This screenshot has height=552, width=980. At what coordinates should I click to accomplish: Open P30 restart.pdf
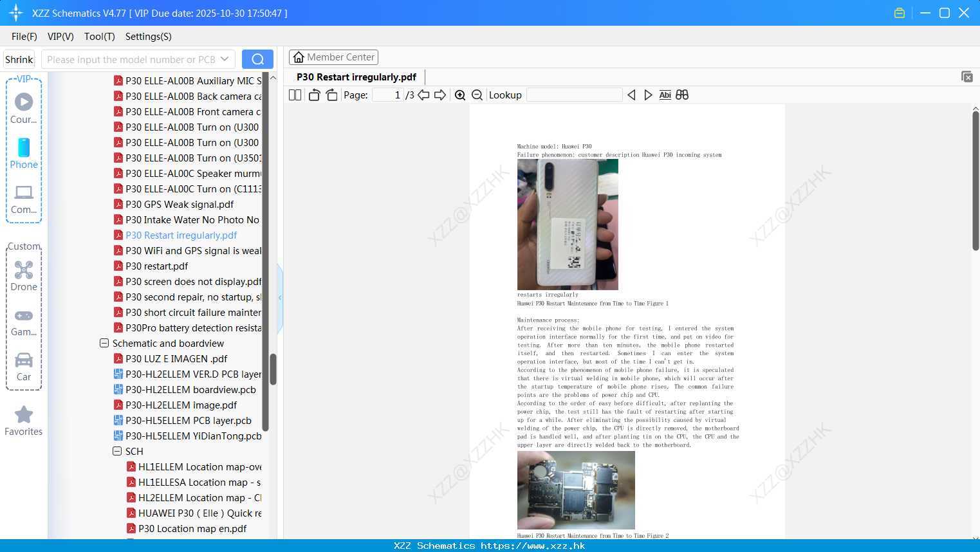[x=157, y=266]
